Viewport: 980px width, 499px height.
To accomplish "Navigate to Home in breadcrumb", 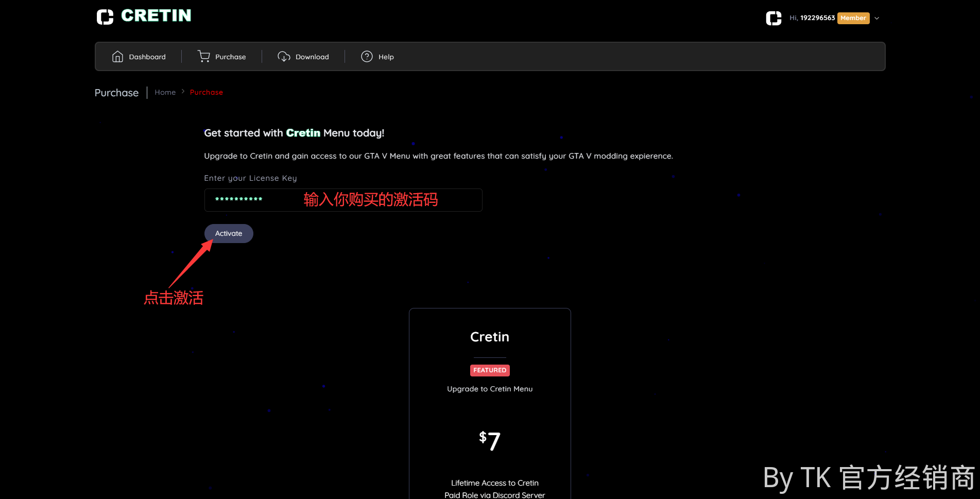I will 165,92.
